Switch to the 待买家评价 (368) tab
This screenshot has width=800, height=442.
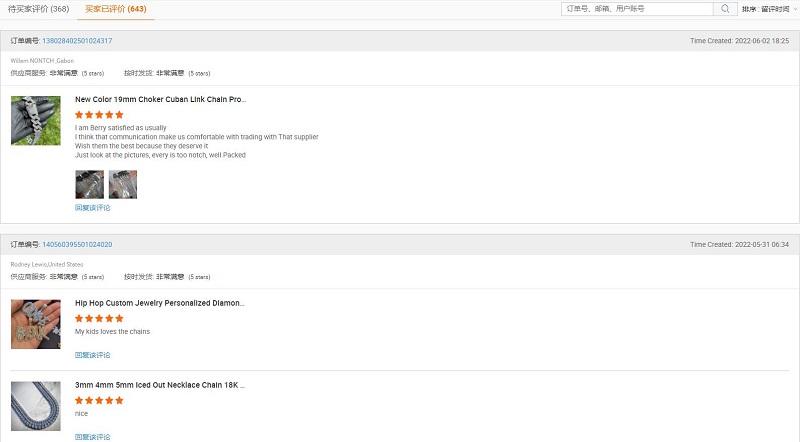[39, 9]
